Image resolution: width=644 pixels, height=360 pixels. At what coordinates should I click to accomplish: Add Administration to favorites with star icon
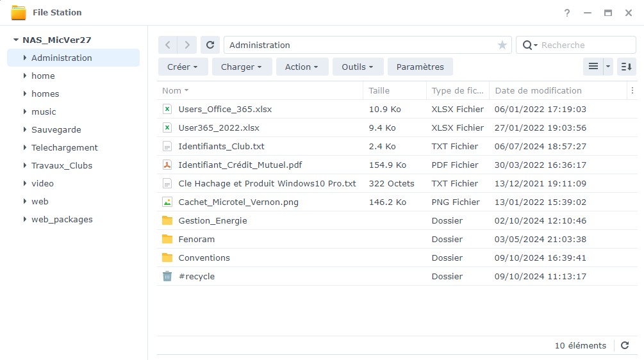pos(502,45)
